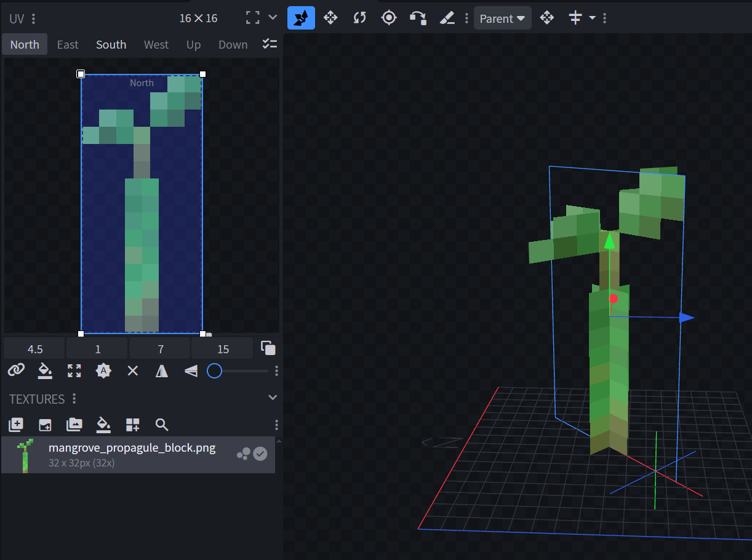Click the blue Z-axis gizmo arrow

coord(686,318)
